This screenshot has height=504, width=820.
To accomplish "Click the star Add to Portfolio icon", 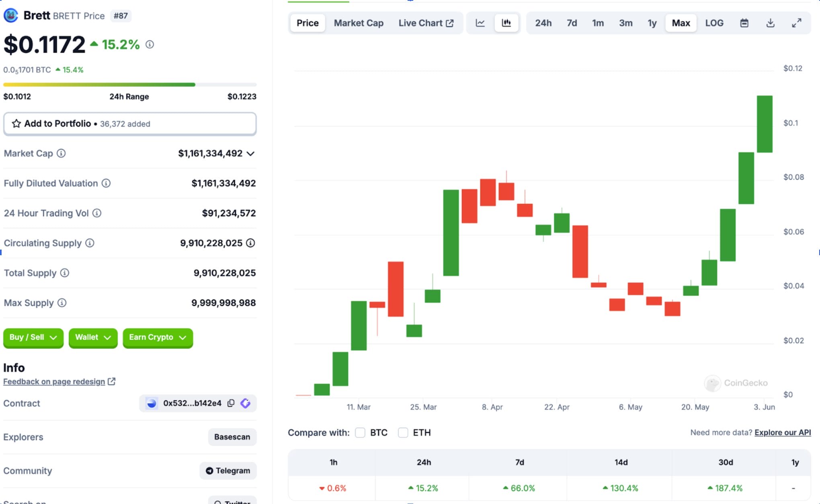I will tap(16, 123).
